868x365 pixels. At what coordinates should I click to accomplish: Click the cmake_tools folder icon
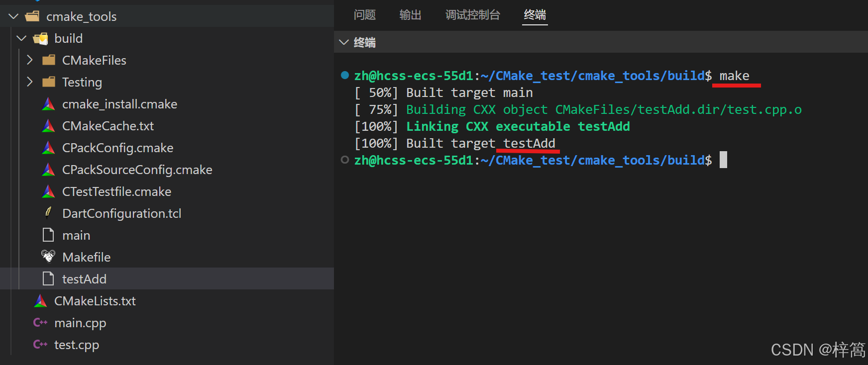(x=32, y=16)
